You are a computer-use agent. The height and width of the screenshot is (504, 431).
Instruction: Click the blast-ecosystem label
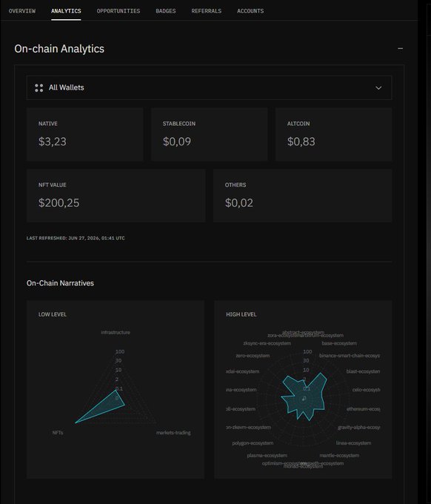click(x=363, y=371)
